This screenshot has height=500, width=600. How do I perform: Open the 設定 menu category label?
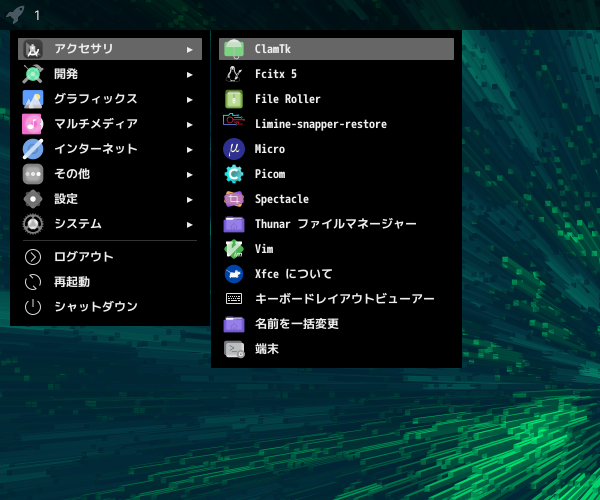[x=66, y=199]
